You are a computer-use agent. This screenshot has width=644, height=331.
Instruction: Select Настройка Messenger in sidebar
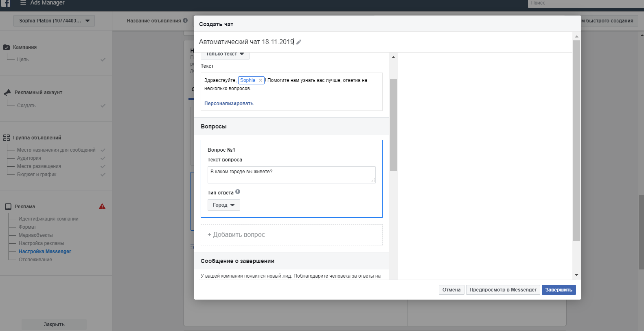[x=45, y=252]
